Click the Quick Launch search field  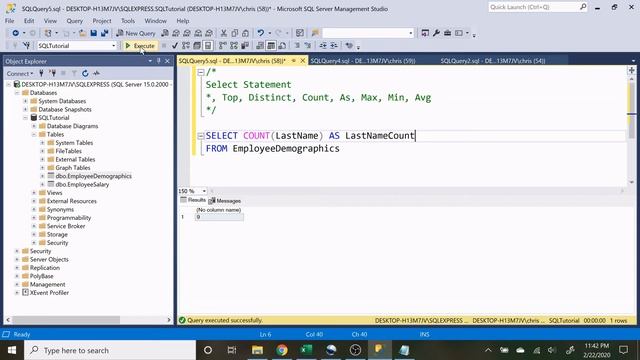coord(538,7)
